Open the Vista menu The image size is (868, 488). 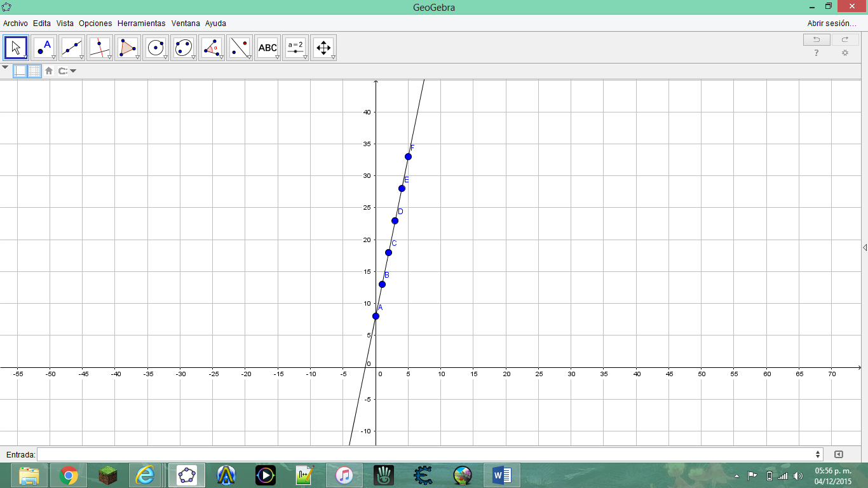(65, 24)
